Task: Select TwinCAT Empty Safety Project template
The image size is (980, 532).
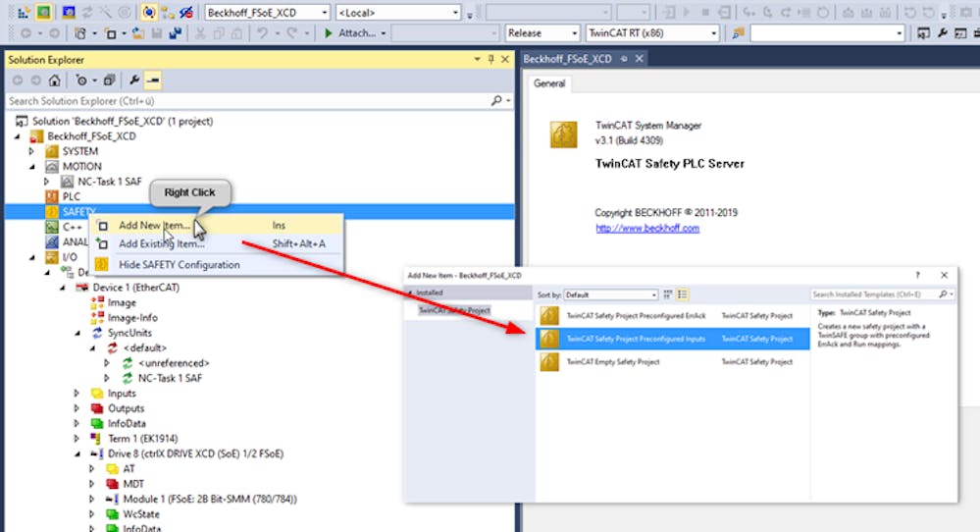Action: click(673, 362)
